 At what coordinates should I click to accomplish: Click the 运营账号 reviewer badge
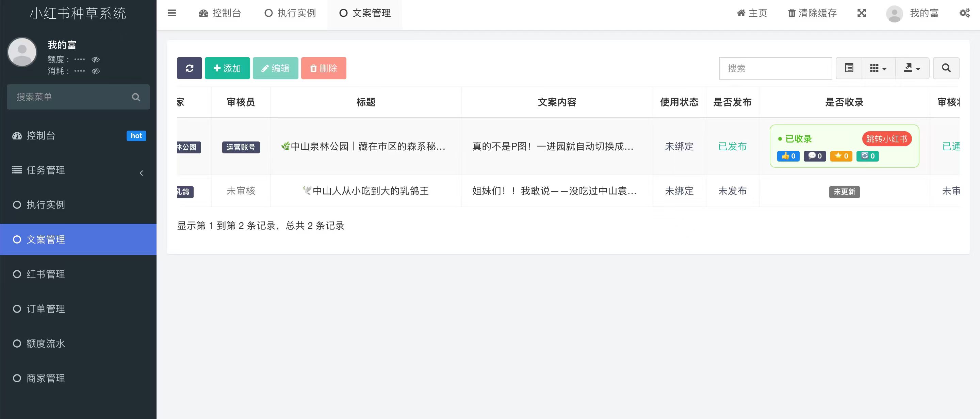[x=241, y=147]
